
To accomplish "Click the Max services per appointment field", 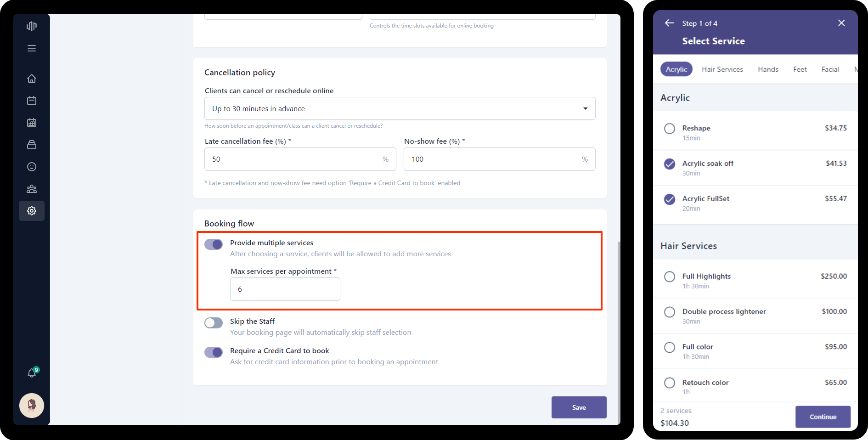I will [285, 289].
